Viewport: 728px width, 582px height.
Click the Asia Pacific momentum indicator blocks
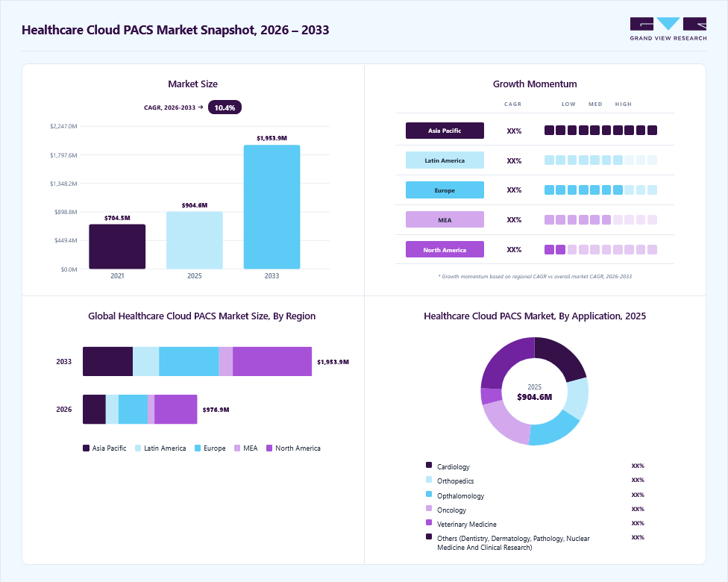click(600, 130)
